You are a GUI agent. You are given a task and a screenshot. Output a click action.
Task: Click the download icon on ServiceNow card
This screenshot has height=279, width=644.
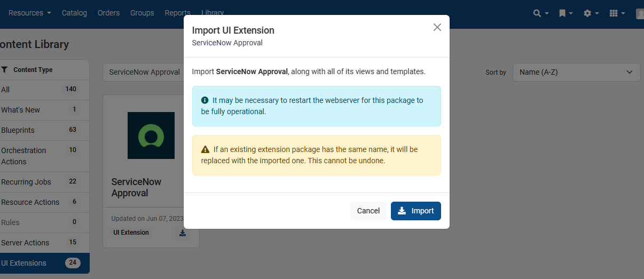point(183,233)
